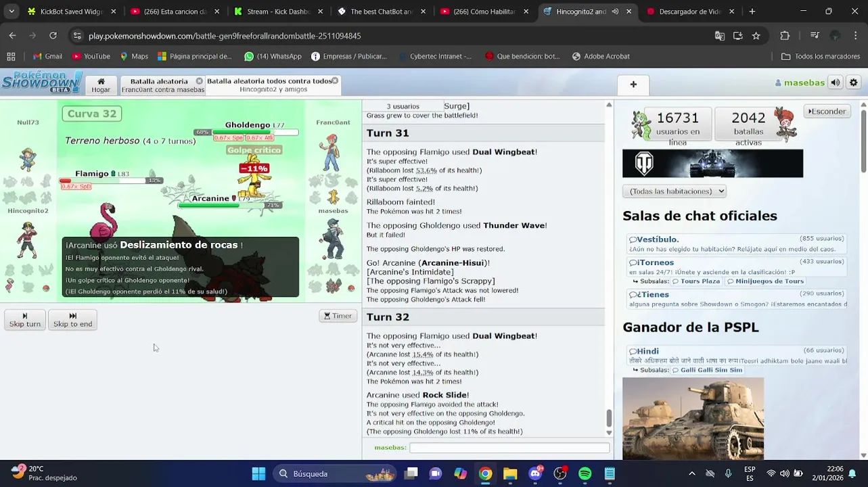Close the todos contra todos battle tab
The height and width of the screenshot is (487, 868).
point(334,80)
